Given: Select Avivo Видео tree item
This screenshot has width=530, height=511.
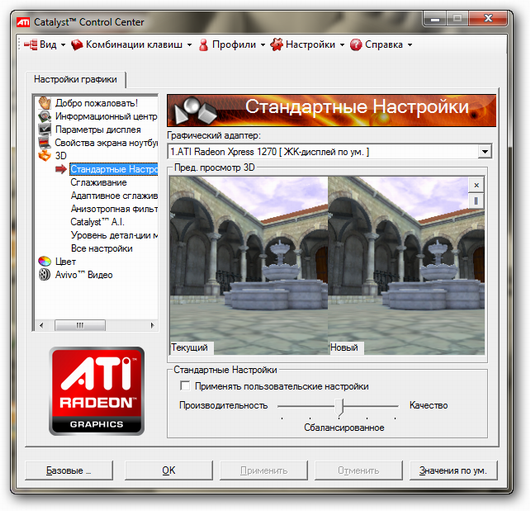Looking at the screenshot, I should coord(84,275).
